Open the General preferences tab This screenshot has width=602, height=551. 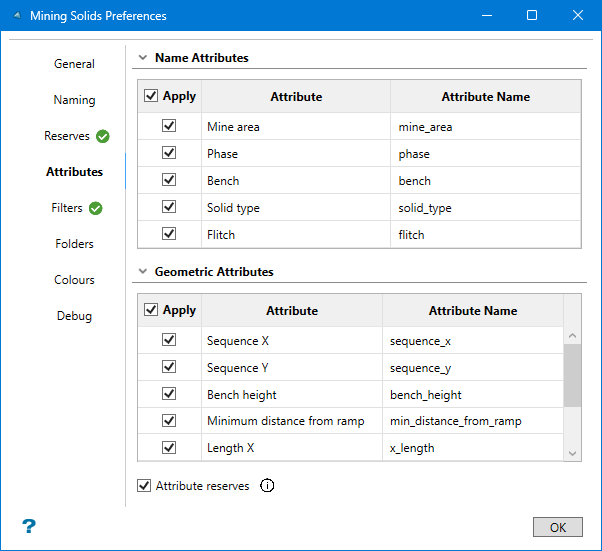click(x=74, y=64)
